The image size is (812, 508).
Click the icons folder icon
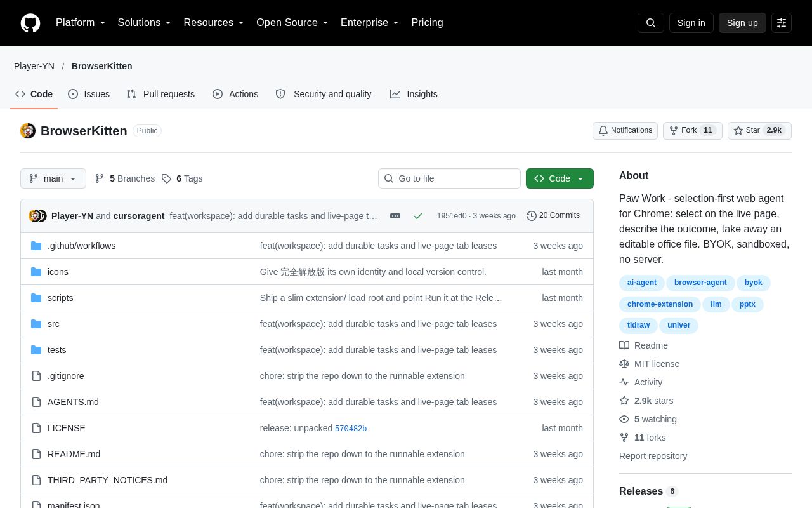pyautogui.click(x=36, y=272)
